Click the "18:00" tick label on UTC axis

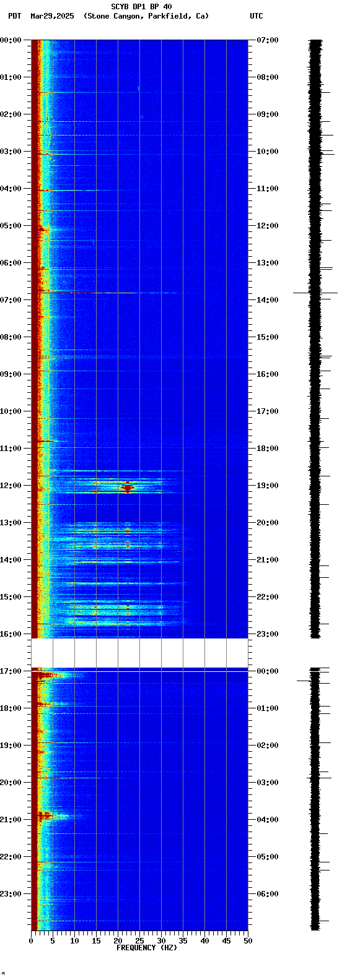(x=268, y=449)
